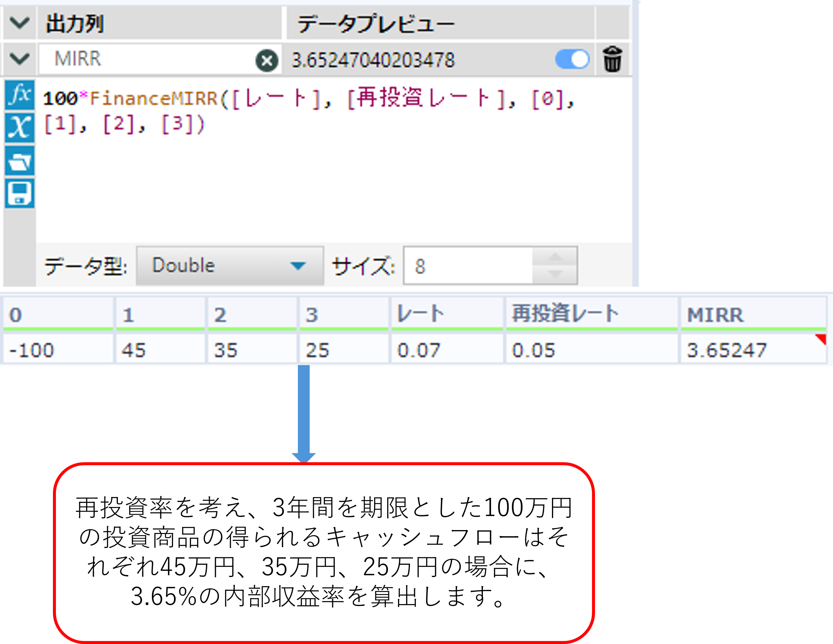Open saved expressions folder icon

(x=19, y=161)
